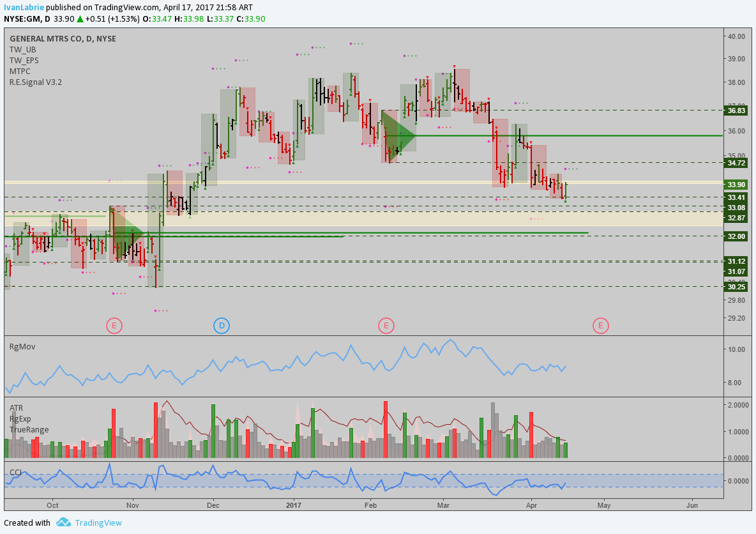Click the Apr label on time axis
Image resolution: width=756 pixels, height=534 pixels.
(x=531, y=505)
